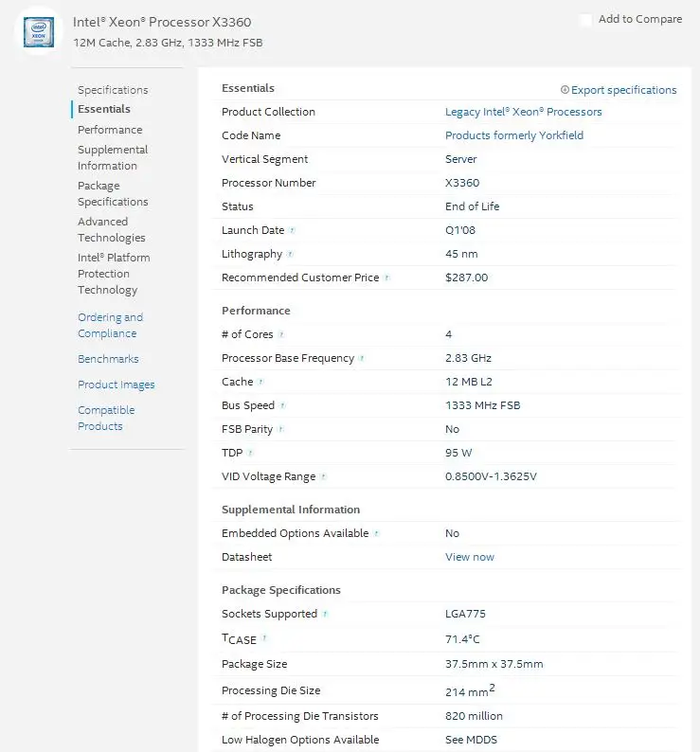Click the Supplemental Information section heading
Viewport: 700px width, 752px height.
pos(291,510)
